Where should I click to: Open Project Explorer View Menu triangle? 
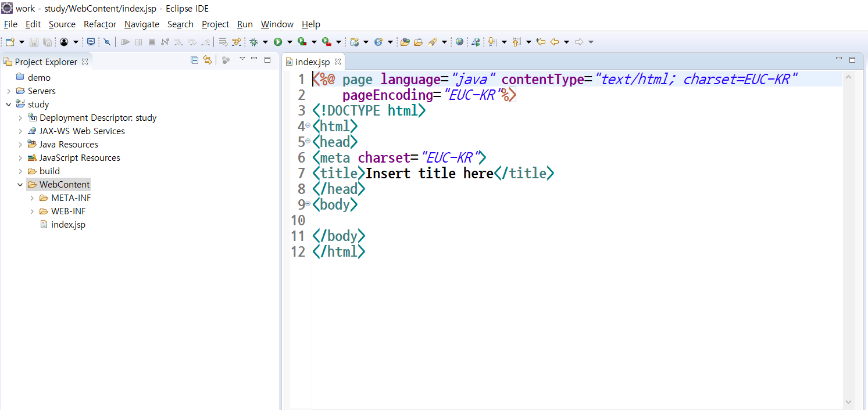242,59
